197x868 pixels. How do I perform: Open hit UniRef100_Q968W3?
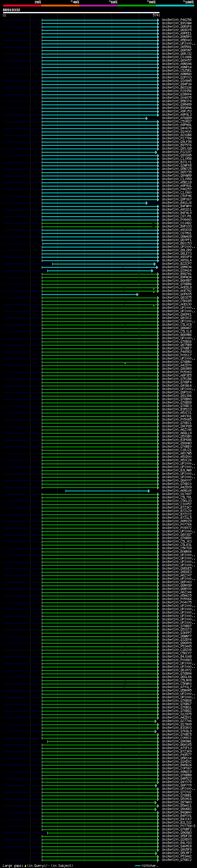tap(176, 833)
